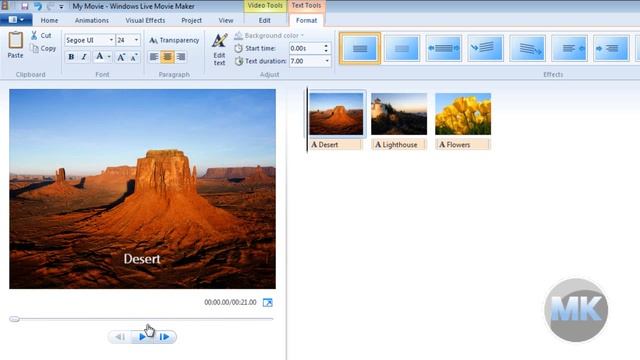The image size is (640, 360).
Task: Increase font size with grow font icon
Action: pyautogui.click(x=121, y=57)
